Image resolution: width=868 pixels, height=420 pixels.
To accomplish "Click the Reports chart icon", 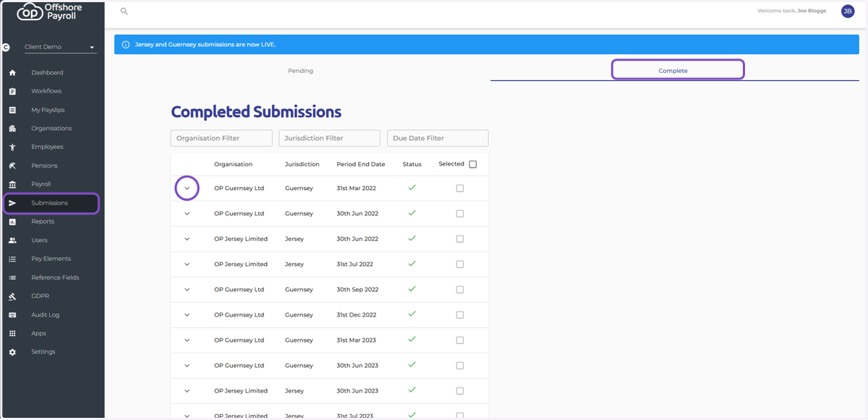I will pyautogui.click(x=12, y=222).
